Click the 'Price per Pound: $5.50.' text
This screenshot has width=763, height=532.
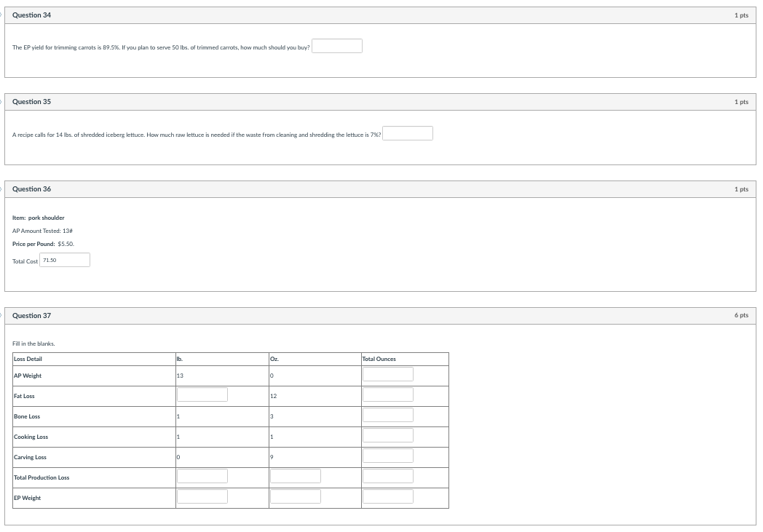pos(43,244)
